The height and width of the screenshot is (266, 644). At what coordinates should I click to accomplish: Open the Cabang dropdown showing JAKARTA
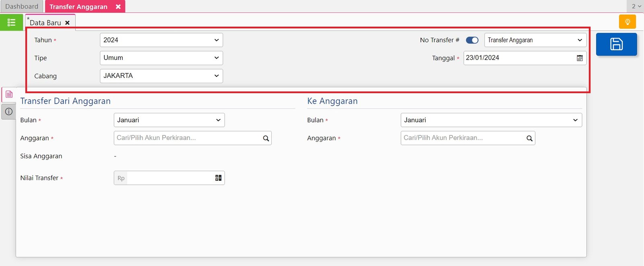(x=161, y=76)
